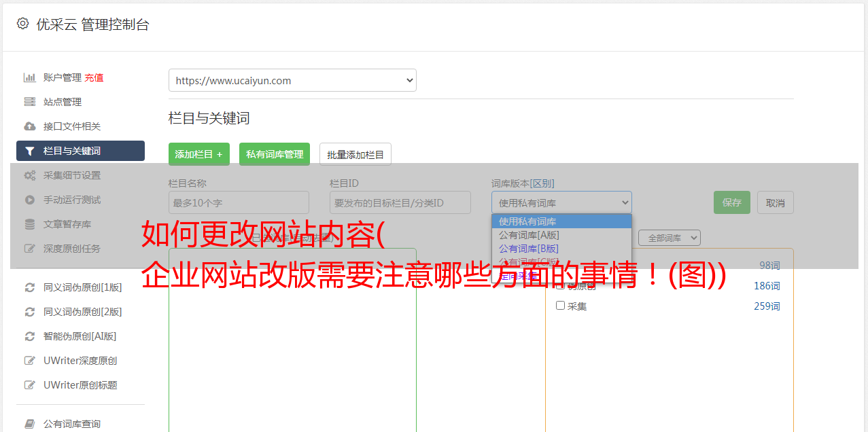Tick the 采集 checkbox

pyautogui.click(x=560, y=306)
